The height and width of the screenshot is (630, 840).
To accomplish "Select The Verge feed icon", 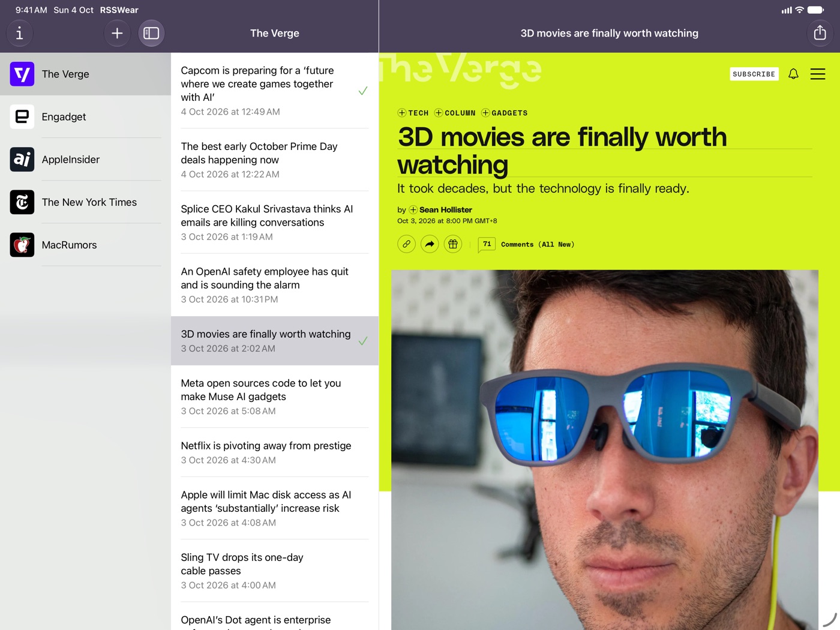I will pos(22,74).
